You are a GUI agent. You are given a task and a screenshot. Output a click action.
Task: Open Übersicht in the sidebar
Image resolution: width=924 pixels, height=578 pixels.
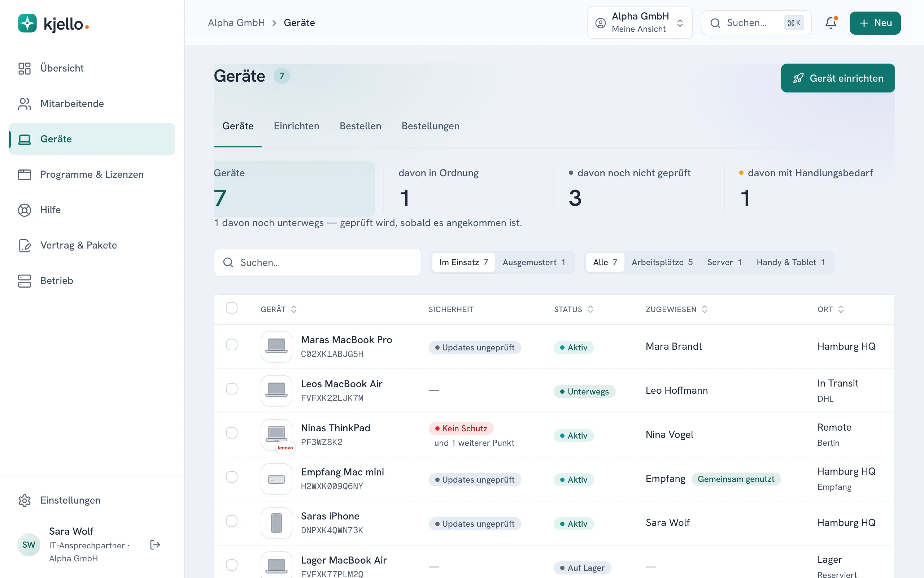click(92, 68)
